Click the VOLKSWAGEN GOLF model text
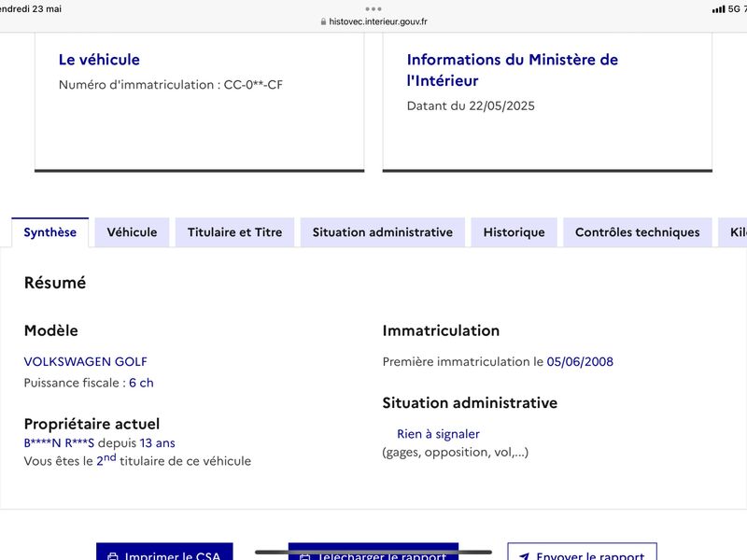Image resolution: width=747 pixels, height=560 pixels. (86, 362)
